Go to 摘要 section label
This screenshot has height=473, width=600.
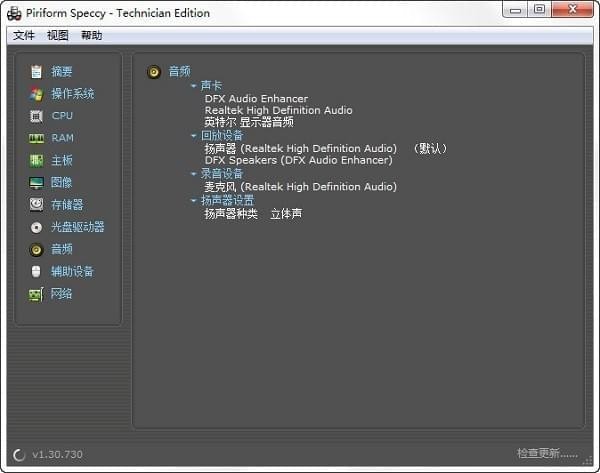point(62,72)
